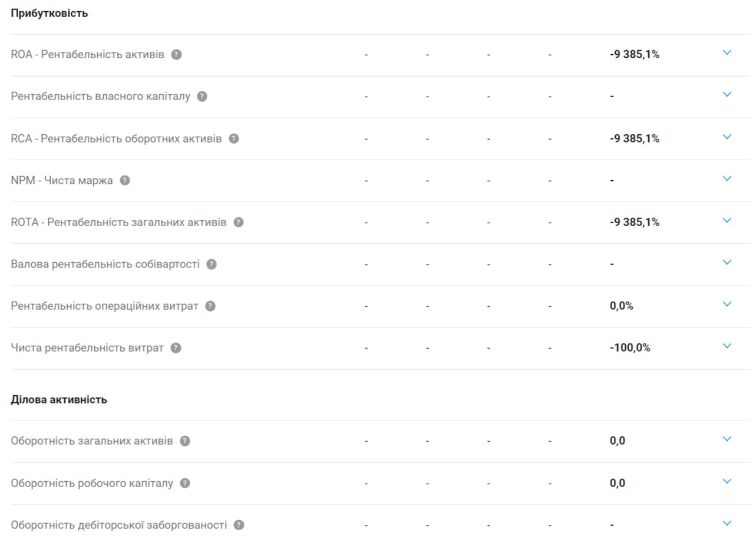Click the -100,0% value for Чиста рентабельність витрат
The width and height of the screenshot is (756, 536).
630,348
